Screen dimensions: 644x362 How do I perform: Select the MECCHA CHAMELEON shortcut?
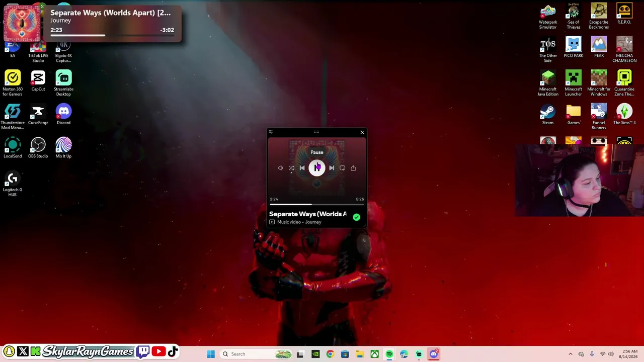(624, 50)
